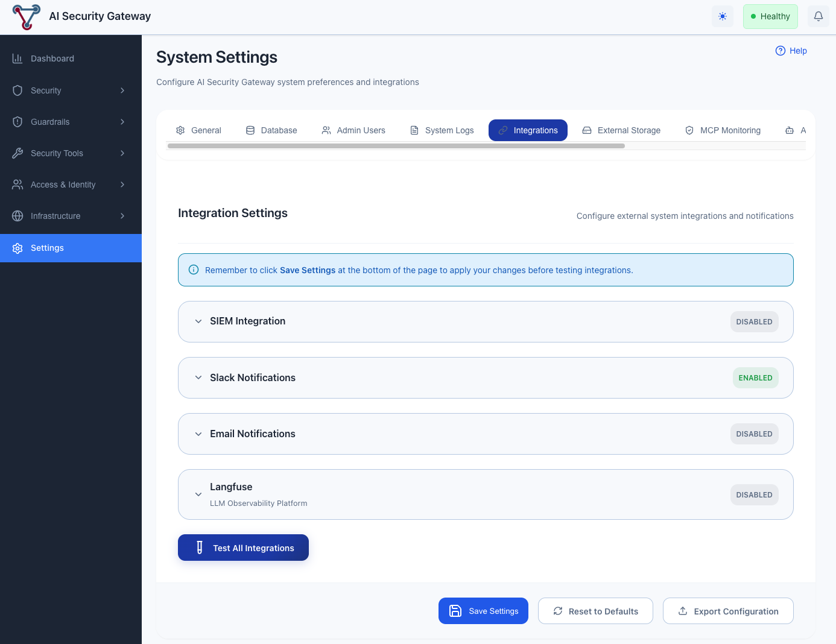Select the Dashboard chart icon in the sidebar

click(x=18, y=58)
